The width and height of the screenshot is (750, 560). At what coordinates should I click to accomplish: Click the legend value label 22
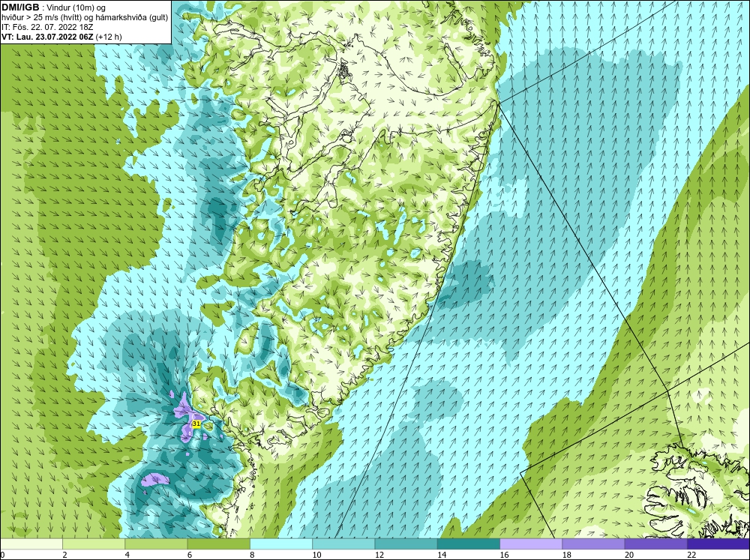pos(691,555)
